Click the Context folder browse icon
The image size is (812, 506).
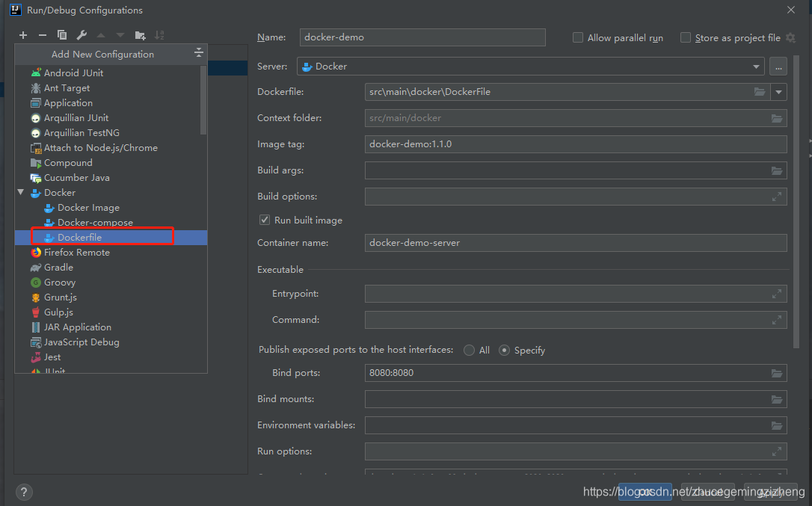777,118
